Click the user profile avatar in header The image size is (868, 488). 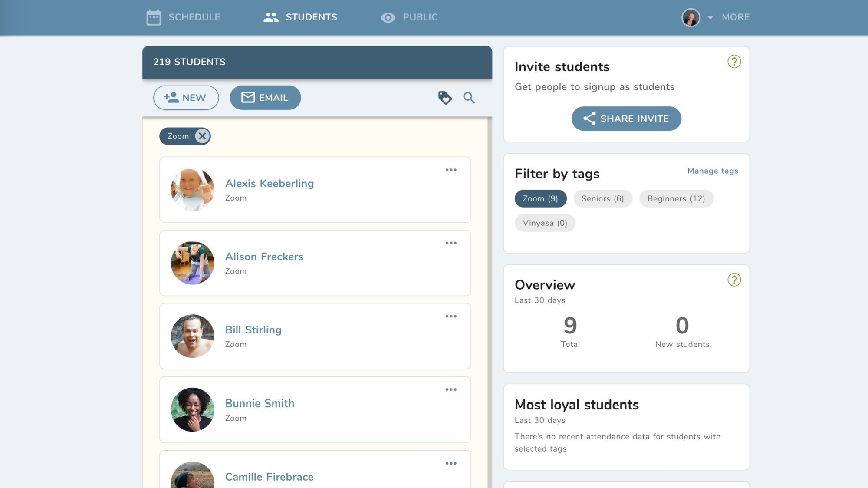click(691, 17)
